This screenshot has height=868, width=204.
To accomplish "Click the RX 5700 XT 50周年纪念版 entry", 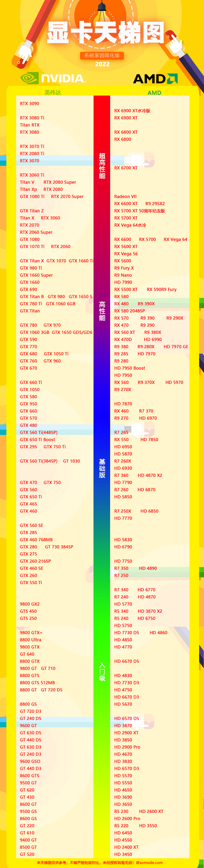I will click(140, 211).
